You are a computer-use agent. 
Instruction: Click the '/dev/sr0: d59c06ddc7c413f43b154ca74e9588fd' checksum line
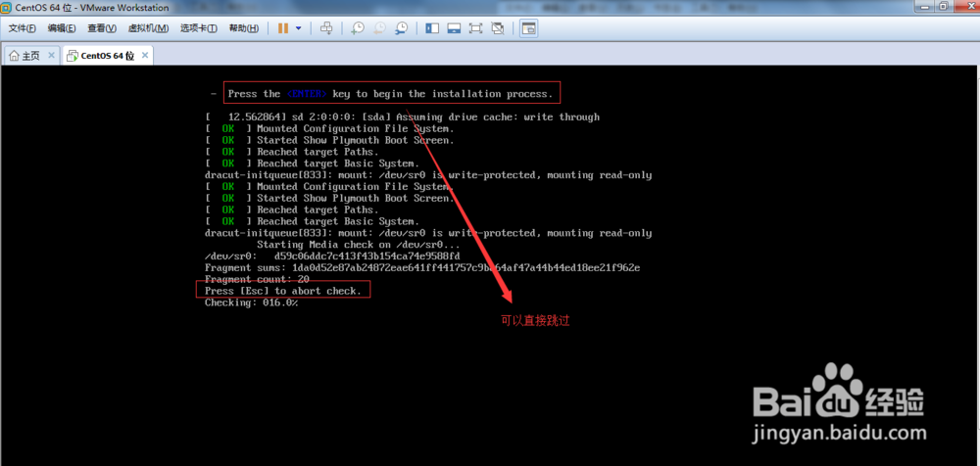pos(332,256)
